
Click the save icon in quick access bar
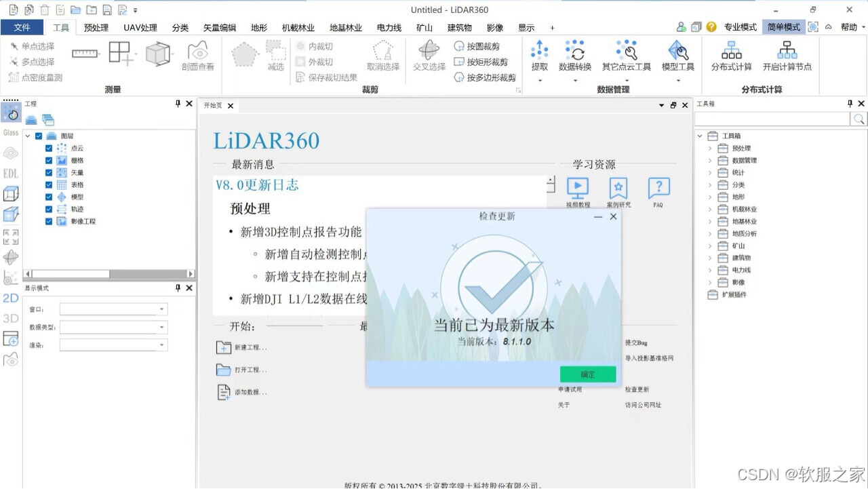pos(106,9)
